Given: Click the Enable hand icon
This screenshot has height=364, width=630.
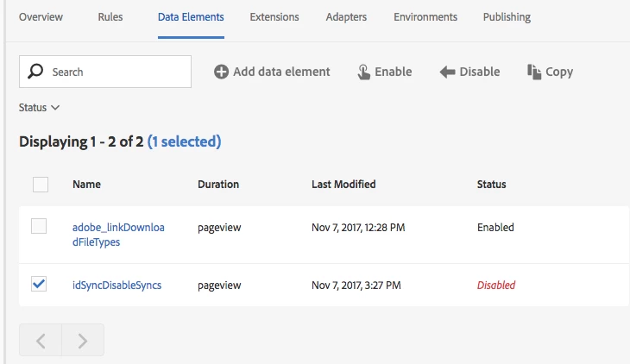Looking at the screenshot, I should coord(364,72).
